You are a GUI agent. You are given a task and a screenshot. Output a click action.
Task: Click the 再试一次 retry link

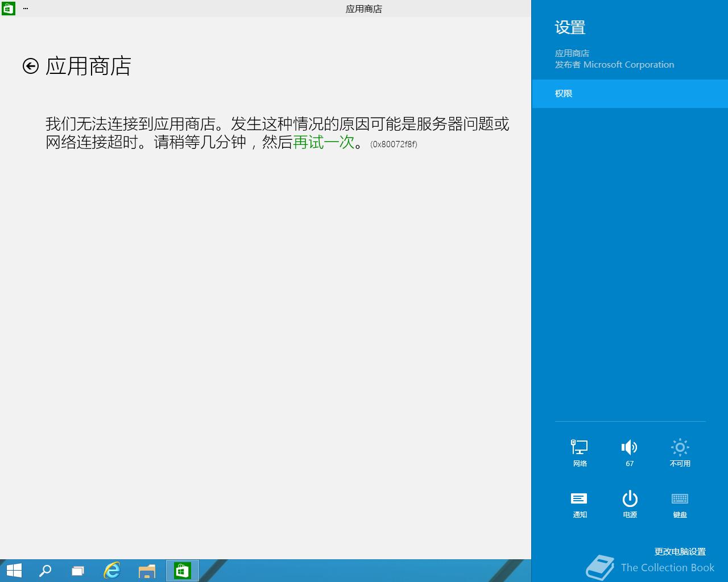(324, 142)
